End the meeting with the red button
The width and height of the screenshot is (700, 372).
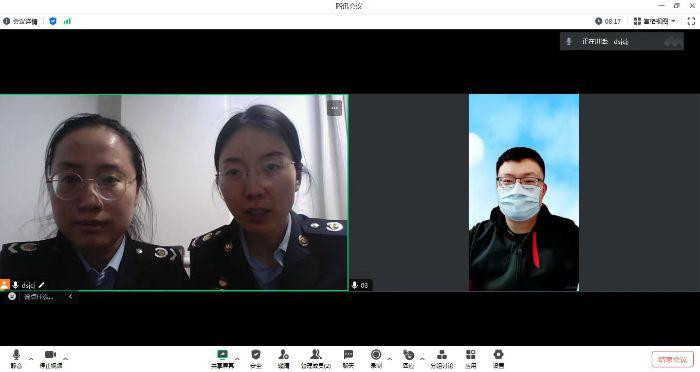tap(672, 359)
